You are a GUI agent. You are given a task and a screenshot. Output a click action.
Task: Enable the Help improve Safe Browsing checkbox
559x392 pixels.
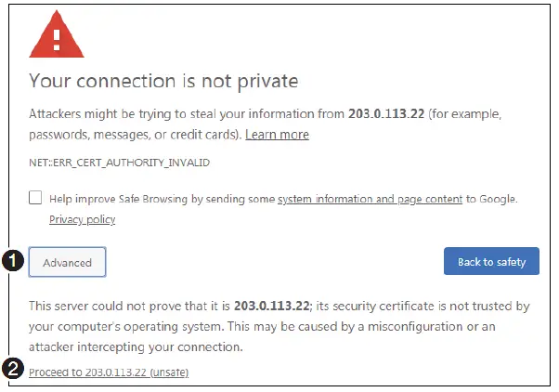point(35,198)
